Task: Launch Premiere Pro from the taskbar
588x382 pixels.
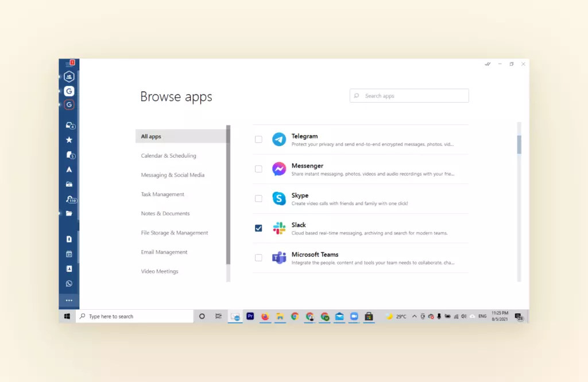Action: 250,316
